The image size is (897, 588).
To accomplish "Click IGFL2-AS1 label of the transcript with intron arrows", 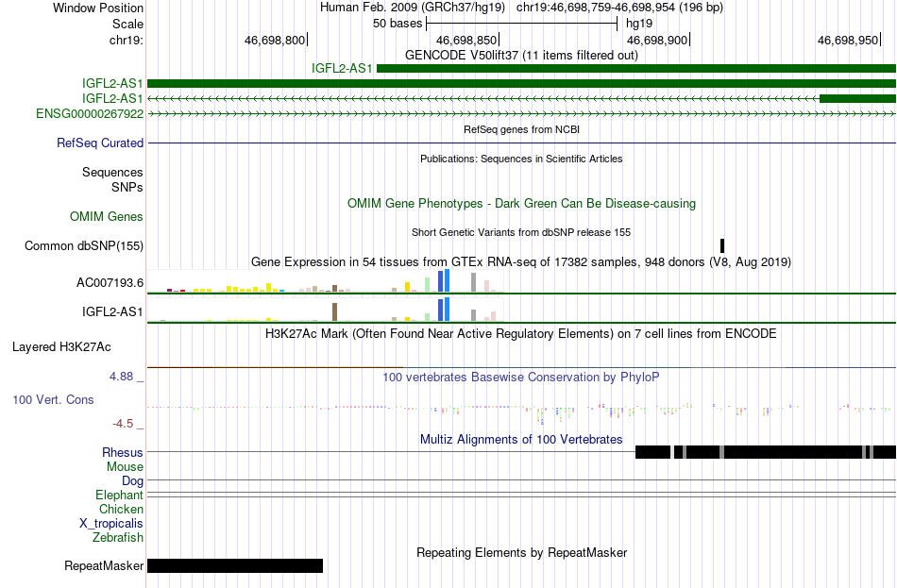I will click(x=112, y=98).
